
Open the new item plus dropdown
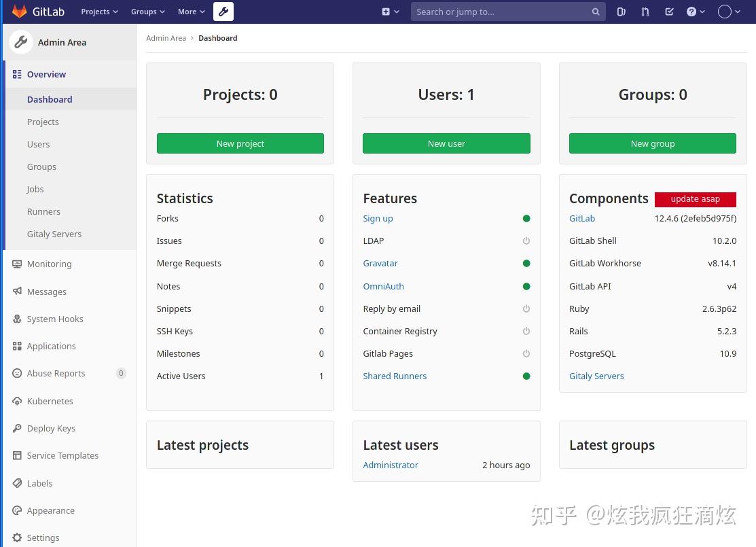389,12
